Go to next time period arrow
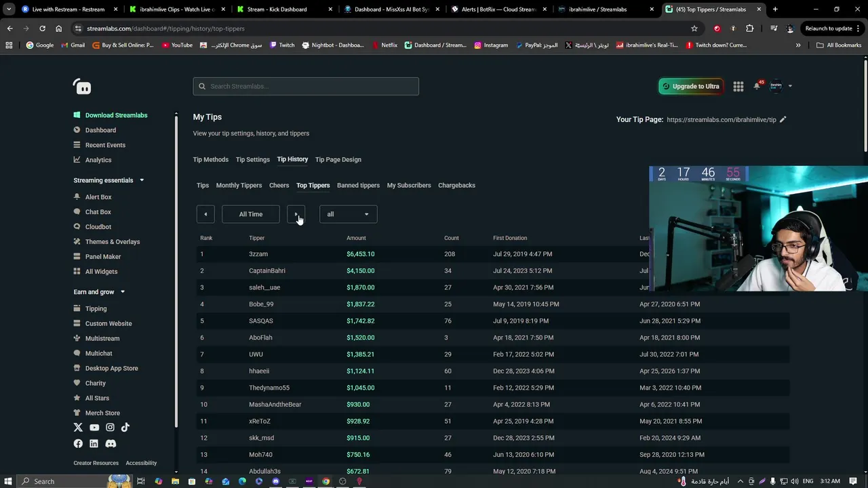This screenshot has height=488, width=868. coord(296,214)
